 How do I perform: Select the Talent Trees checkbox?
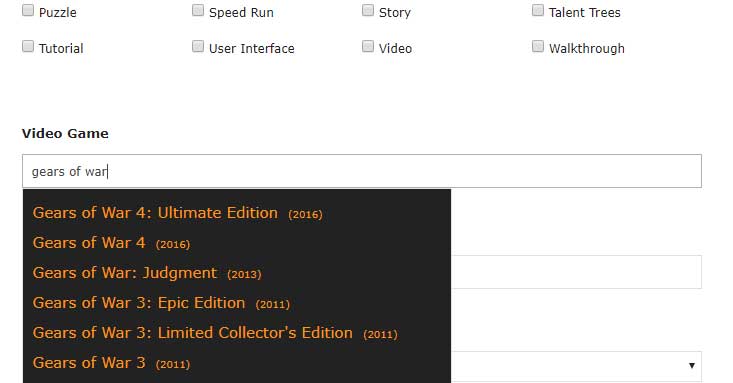tap(538, 11)
